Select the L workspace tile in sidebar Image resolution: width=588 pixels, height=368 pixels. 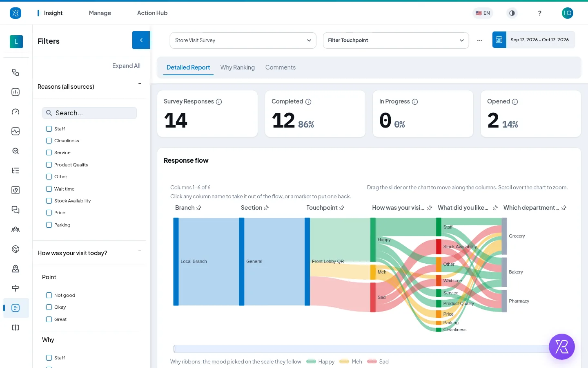(x=16, y=42)
